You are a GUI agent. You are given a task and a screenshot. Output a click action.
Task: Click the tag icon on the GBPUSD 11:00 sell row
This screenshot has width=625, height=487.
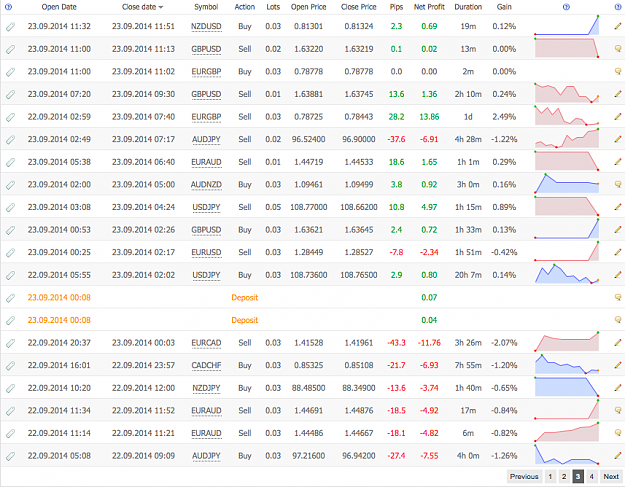(x=10, y=49)
